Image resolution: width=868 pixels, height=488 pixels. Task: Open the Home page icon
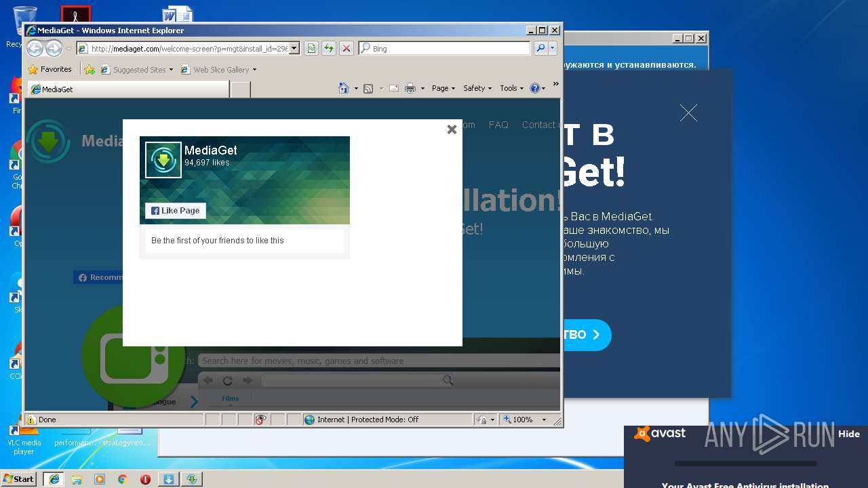point(344,88)
